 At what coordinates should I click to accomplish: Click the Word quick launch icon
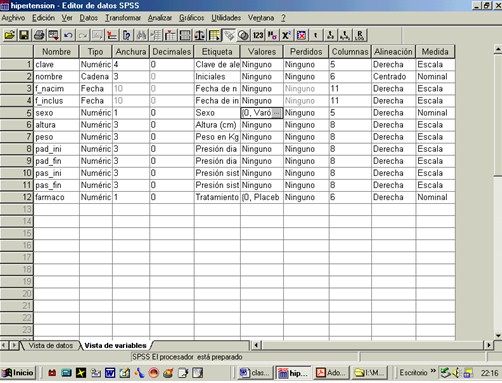point(110,373)
